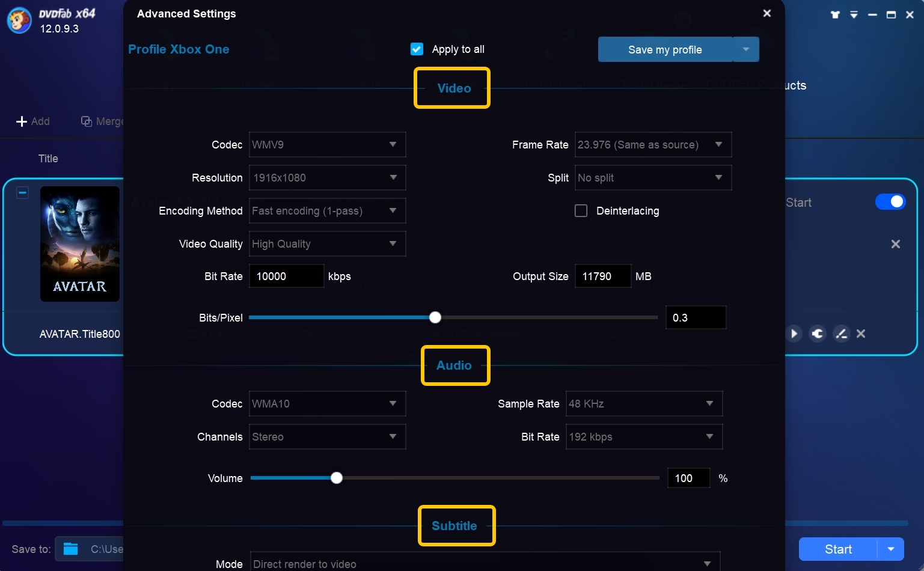Click the AVATAR.Title800 title text

(80, 334)
